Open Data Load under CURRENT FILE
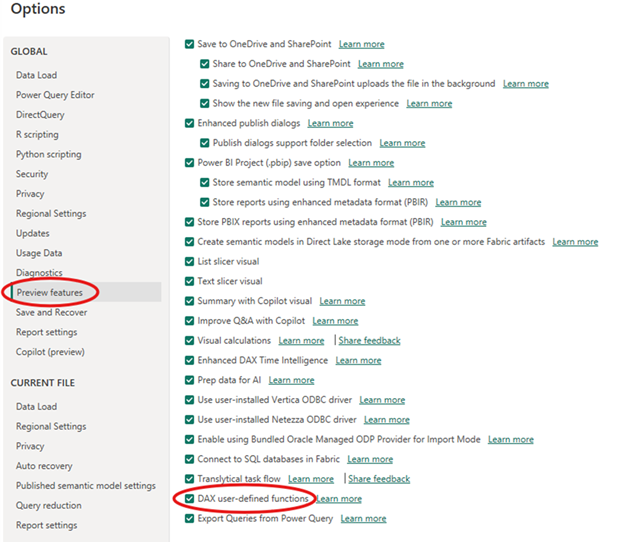This screenshot has width=624, height=542. [x=36, y=407]
